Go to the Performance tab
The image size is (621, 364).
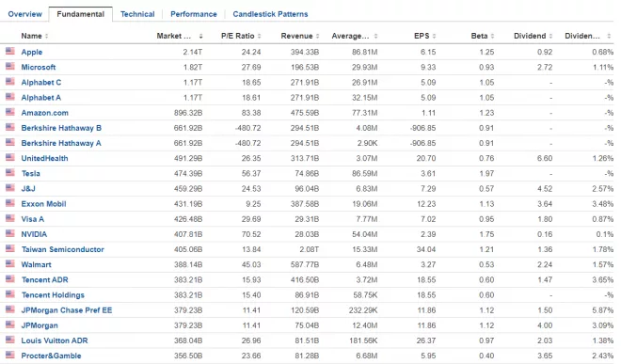pyautogui.click(x=194, y=14)
